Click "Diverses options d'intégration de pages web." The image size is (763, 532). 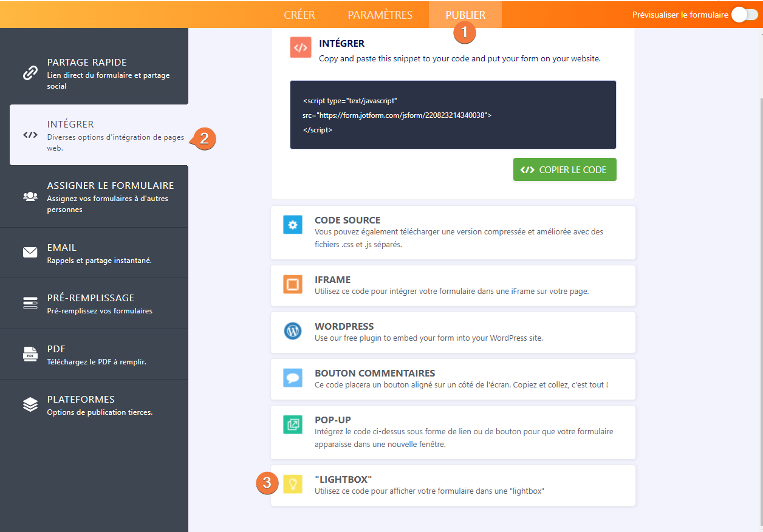(115, 143)
